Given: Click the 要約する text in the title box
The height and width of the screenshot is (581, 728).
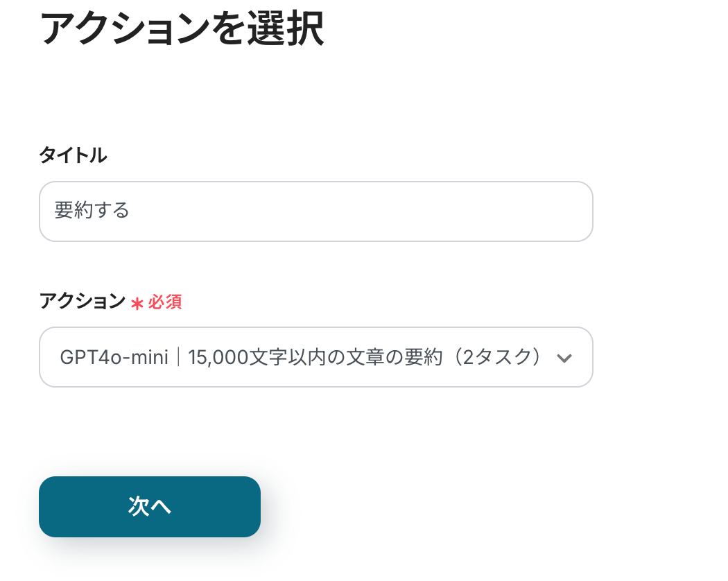Looking at the screenshot, I should (x=92, y=211).
